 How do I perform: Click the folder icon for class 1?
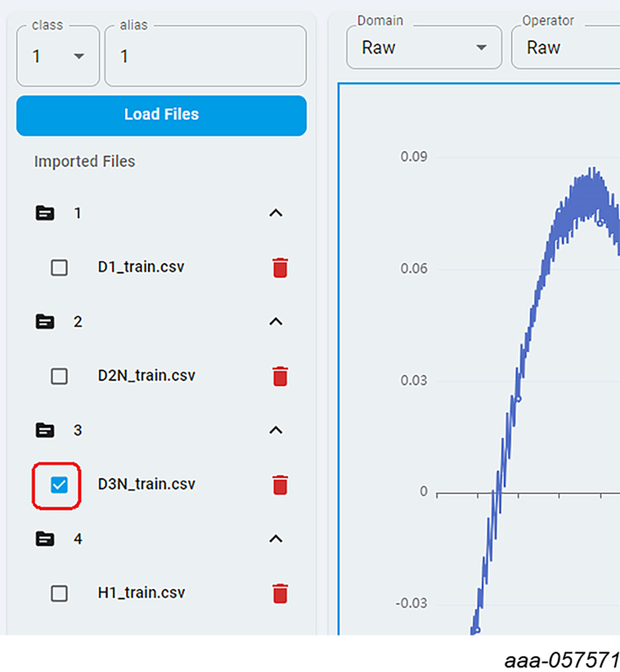point(44,213)
